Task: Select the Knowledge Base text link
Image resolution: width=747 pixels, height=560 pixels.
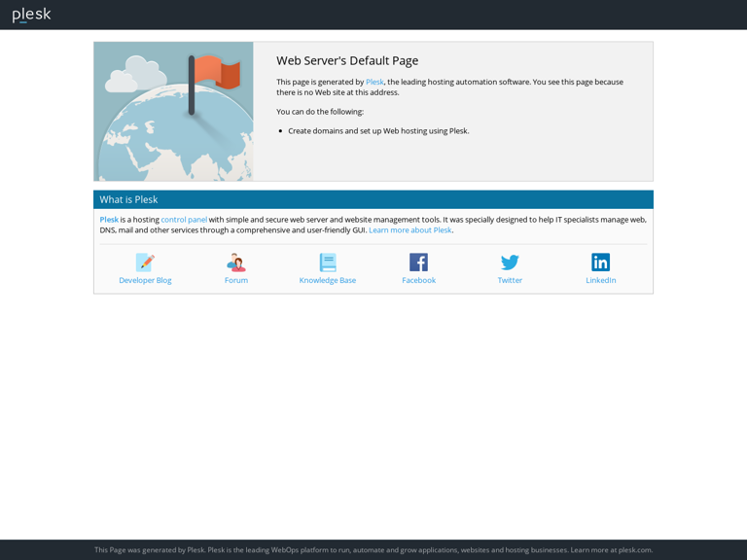Action: click(x=328, y=280)
